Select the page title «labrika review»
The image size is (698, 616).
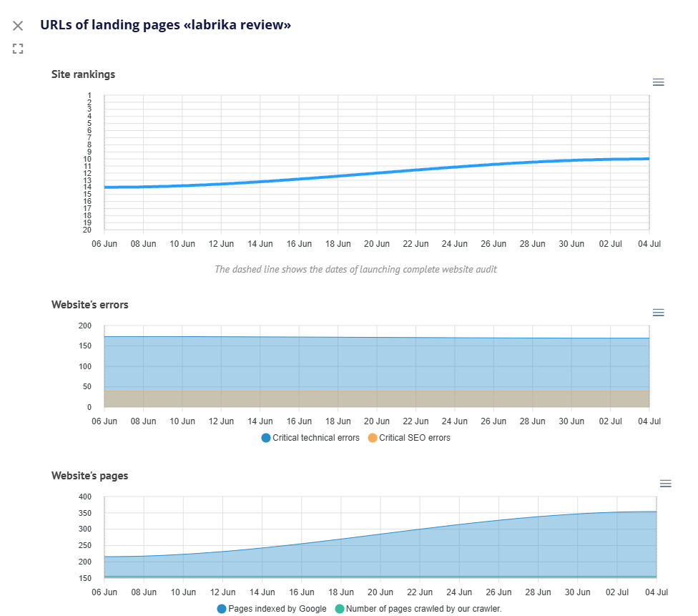pos(165,25)
